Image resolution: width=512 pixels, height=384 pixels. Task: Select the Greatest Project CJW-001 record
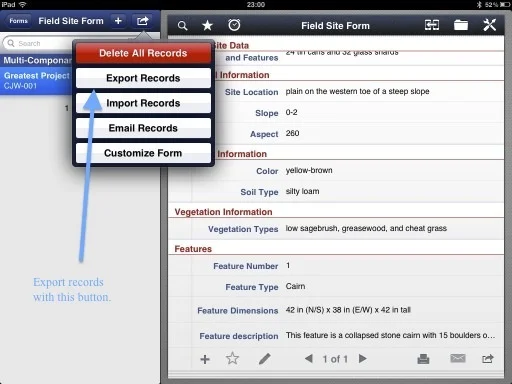(x=36, y=81)
